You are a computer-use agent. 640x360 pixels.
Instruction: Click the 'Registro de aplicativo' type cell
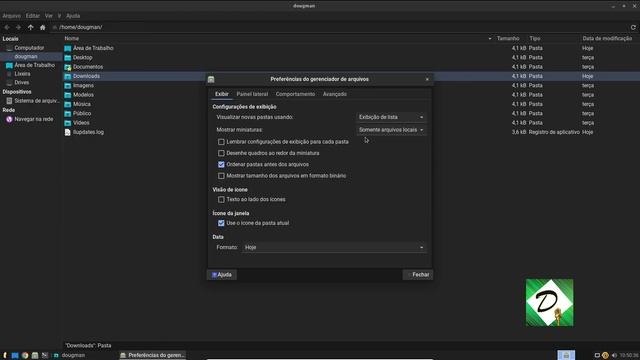click(x=554, y=132)
